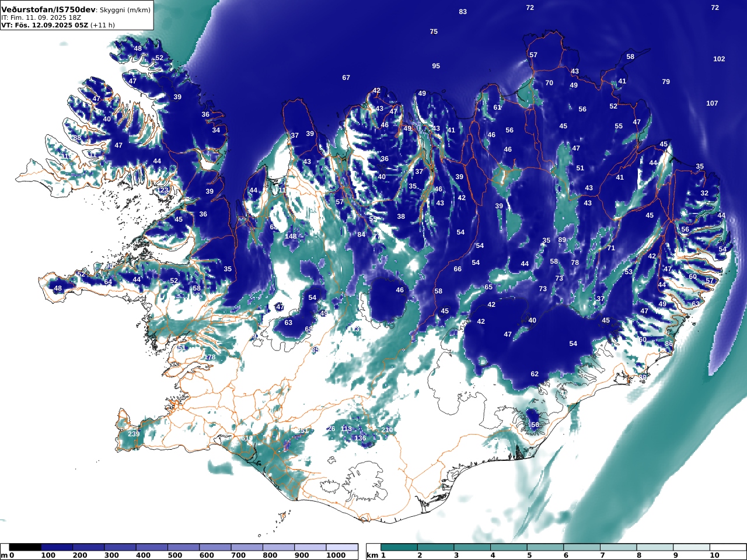Click the Veðurstofan/IS750dev title text

48,9
